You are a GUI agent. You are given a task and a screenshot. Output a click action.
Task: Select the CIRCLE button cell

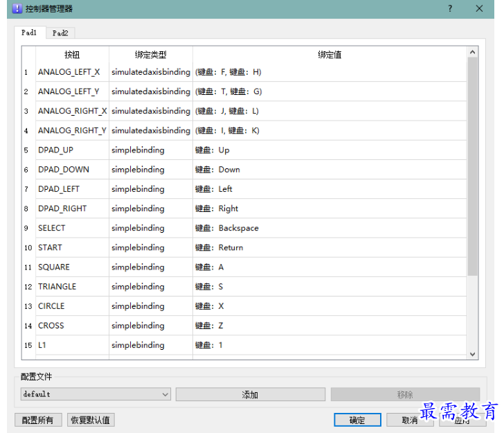[72, 306]
